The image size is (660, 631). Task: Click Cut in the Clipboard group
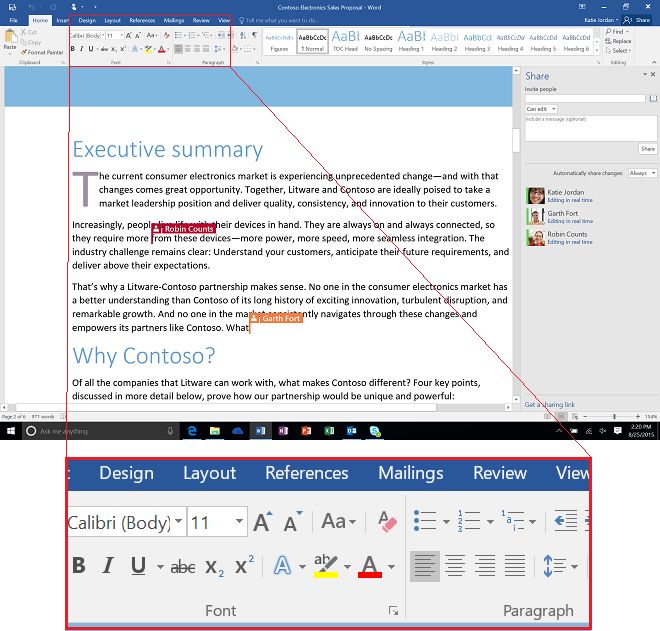(x=29, y=32)
